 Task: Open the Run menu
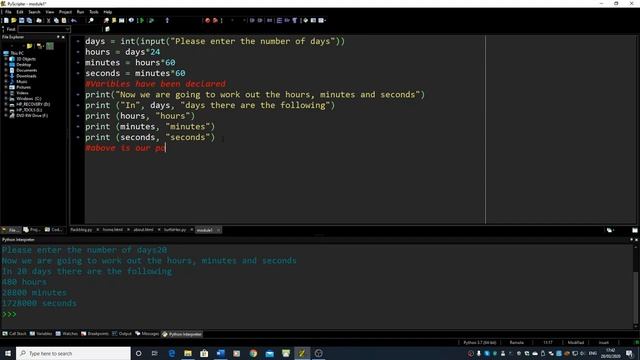[80, 12]
